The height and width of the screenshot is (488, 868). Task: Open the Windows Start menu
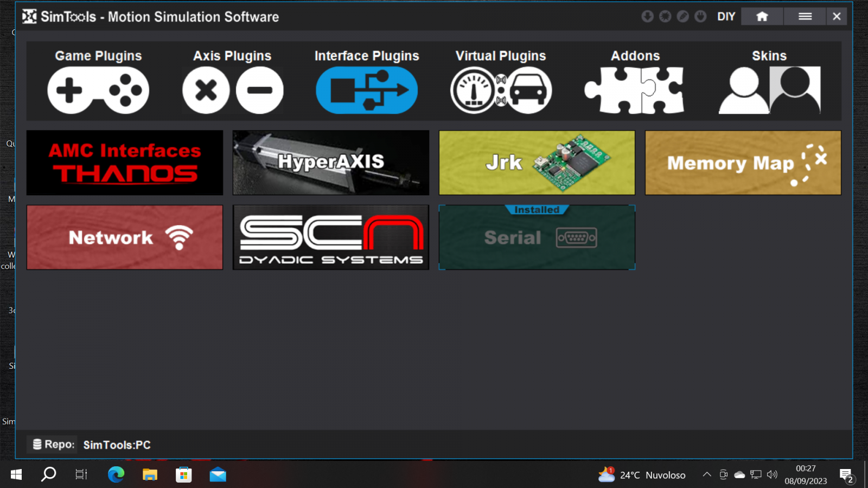click(16, 475)
